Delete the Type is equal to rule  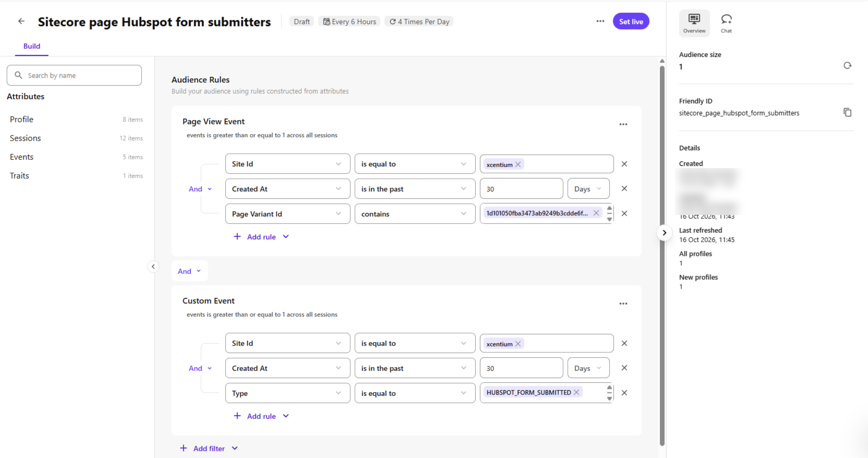(624, 392)
